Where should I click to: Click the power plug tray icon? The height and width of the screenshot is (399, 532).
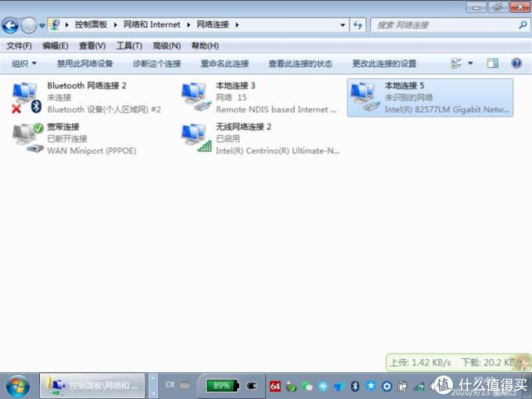pyautogui.click(x=251, y=386)
